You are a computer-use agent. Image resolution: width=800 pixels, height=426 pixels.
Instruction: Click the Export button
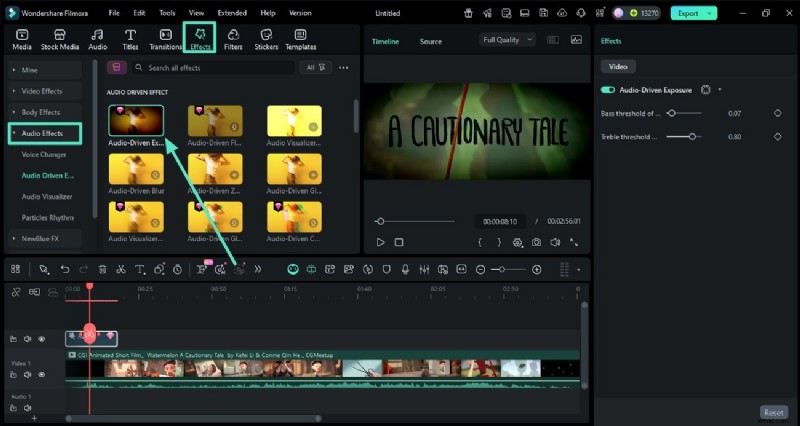(688, 13)
